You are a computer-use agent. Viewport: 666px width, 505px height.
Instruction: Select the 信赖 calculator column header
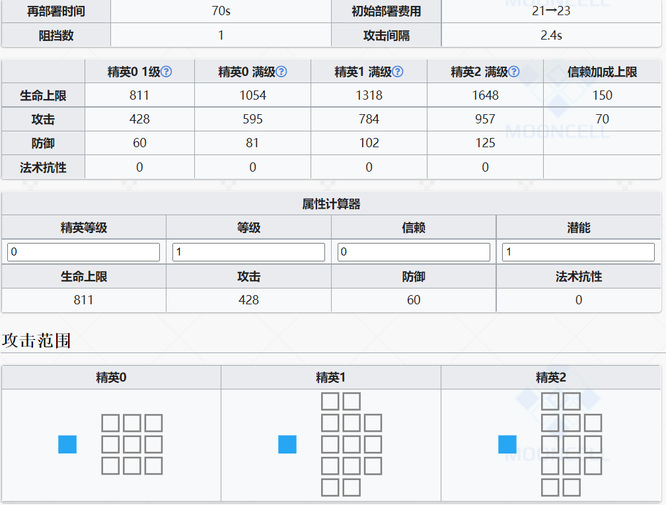413,228
